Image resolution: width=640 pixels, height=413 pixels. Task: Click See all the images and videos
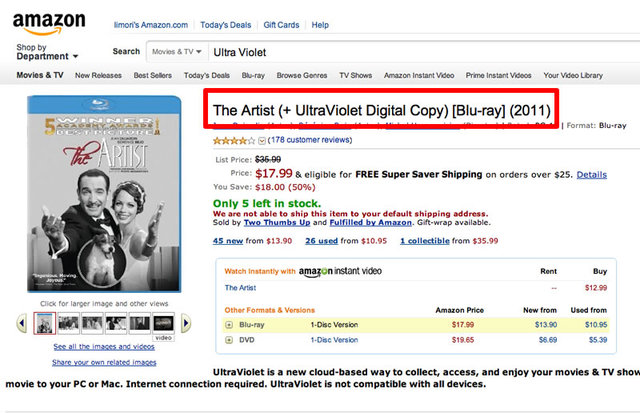click(x=104, y=346)
